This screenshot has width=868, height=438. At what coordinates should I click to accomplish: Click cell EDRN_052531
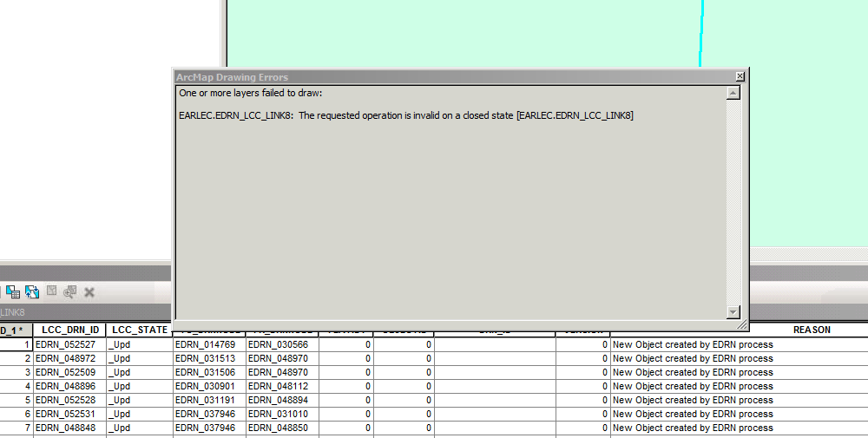[69, 414]
